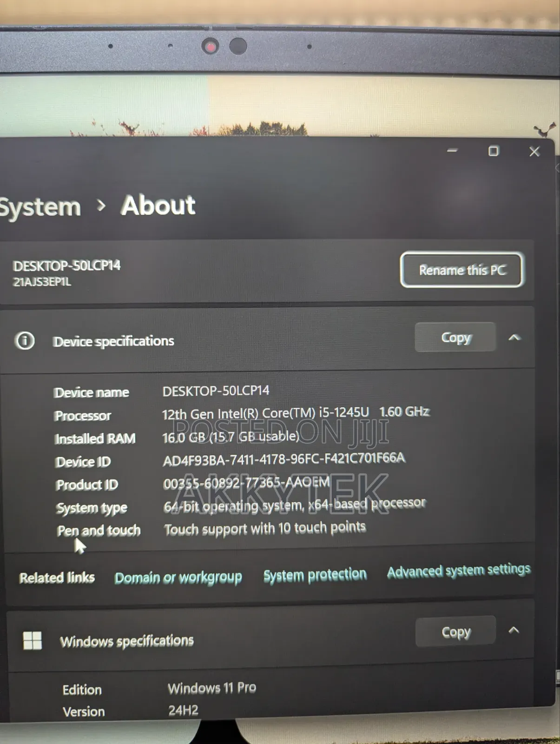Go back to System breadcrumb
Viewport: 560px width, 744px height.
[x=40, y=207]
